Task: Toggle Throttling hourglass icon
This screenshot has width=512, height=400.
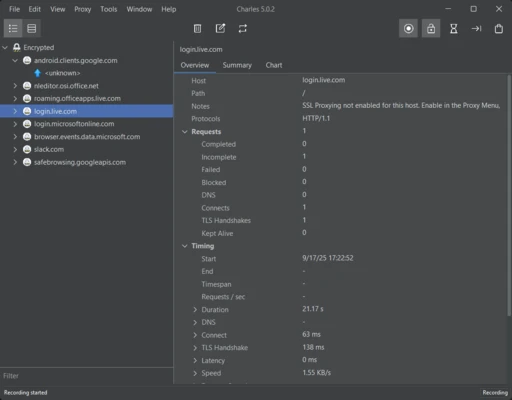Action: (x=454, y=28)
